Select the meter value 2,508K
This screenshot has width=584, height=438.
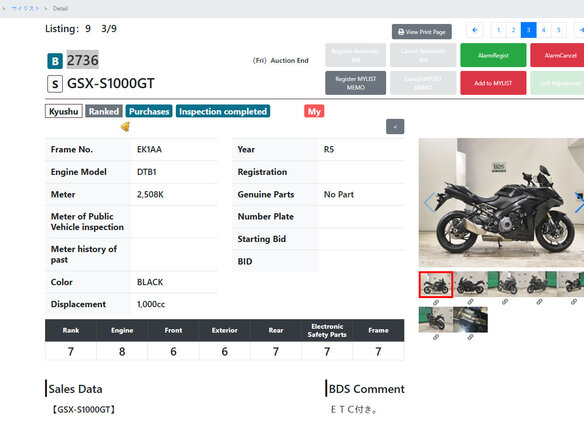[x=150, y=194]
